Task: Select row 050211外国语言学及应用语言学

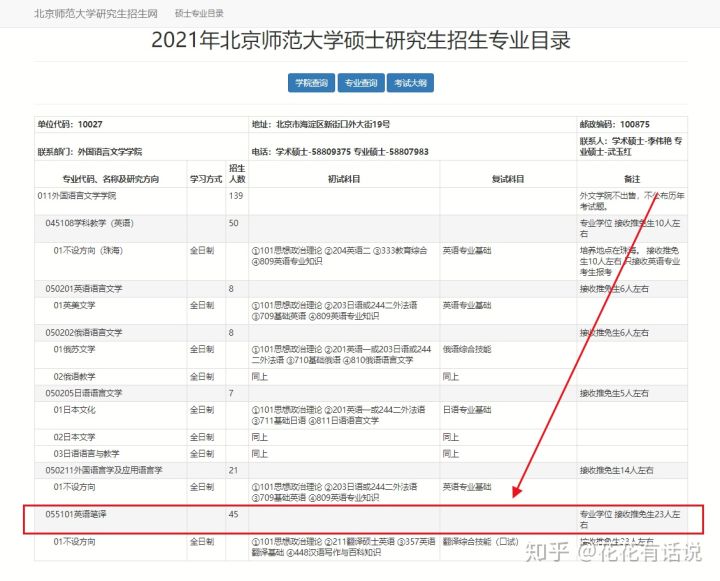Action: pos(361,470)
